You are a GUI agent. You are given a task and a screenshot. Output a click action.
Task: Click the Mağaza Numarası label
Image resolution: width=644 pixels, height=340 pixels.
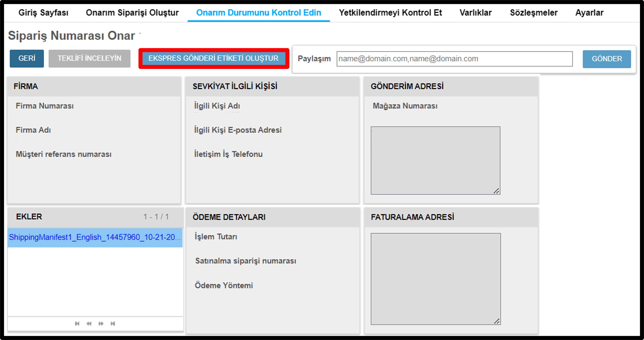pyautogui.click(x=405, y=106)
